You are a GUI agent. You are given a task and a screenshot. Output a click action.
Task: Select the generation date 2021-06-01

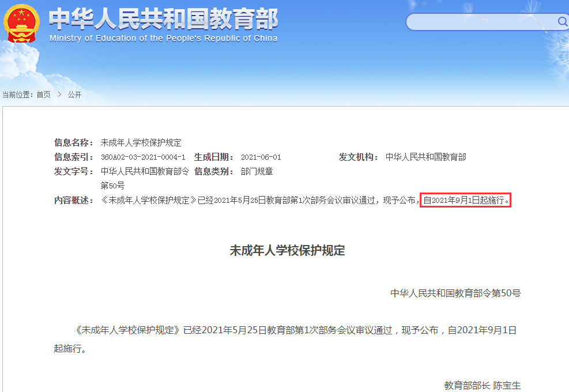tap(261, 157)
